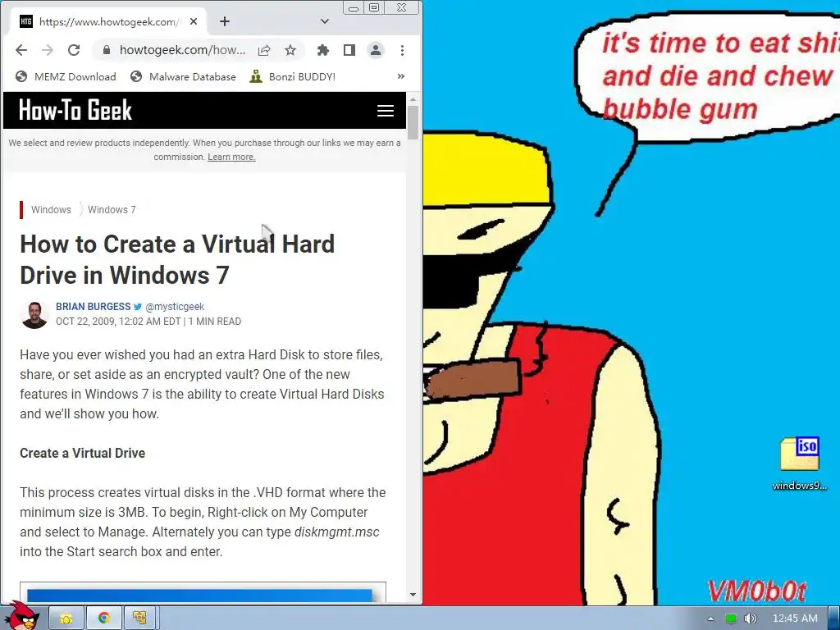Click the Show Desktop button
This screenshot has width=840, height=630.
[834, 619]
